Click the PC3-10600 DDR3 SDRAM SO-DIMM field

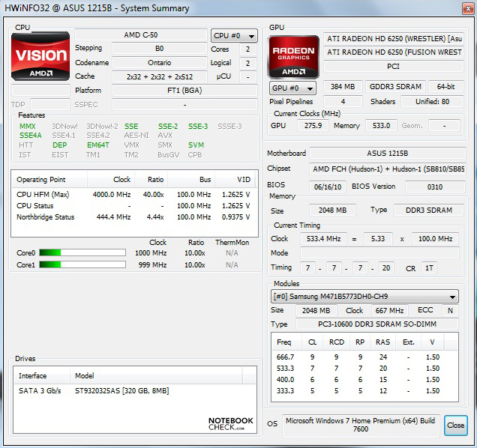click(377, 324)
